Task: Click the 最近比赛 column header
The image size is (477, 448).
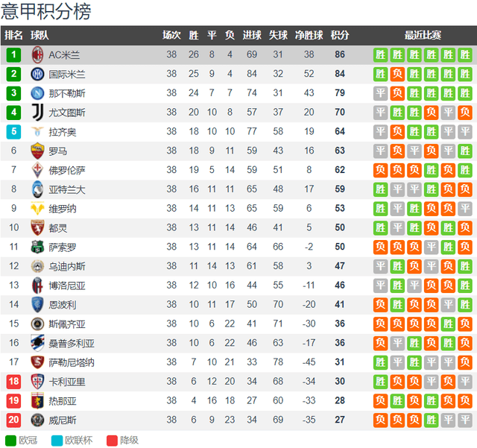Action: (x=423, y=35)
